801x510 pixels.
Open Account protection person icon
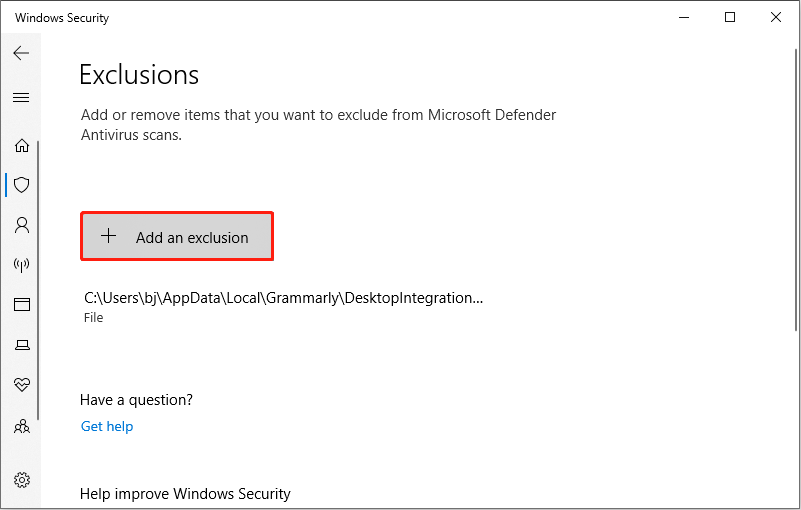tap(21, 225)
